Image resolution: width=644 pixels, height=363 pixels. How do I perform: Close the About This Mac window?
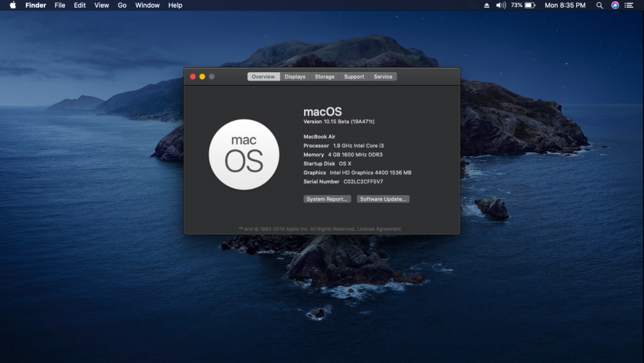193,77
